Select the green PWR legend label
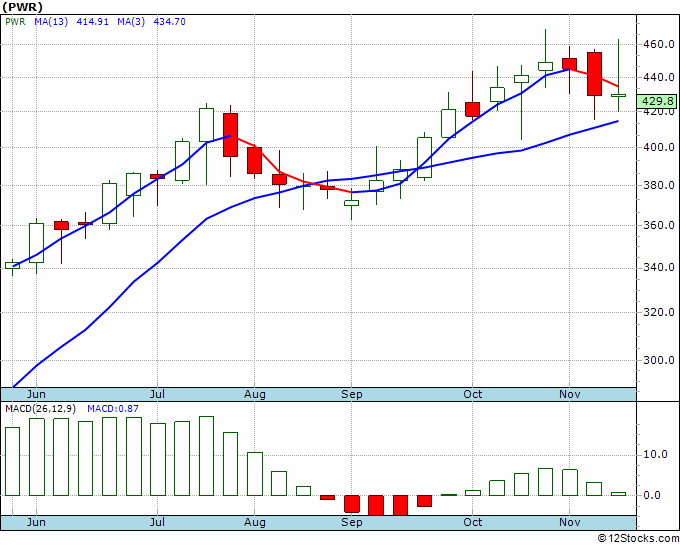The width and height of the screenshot is (680, 546). 15,22
